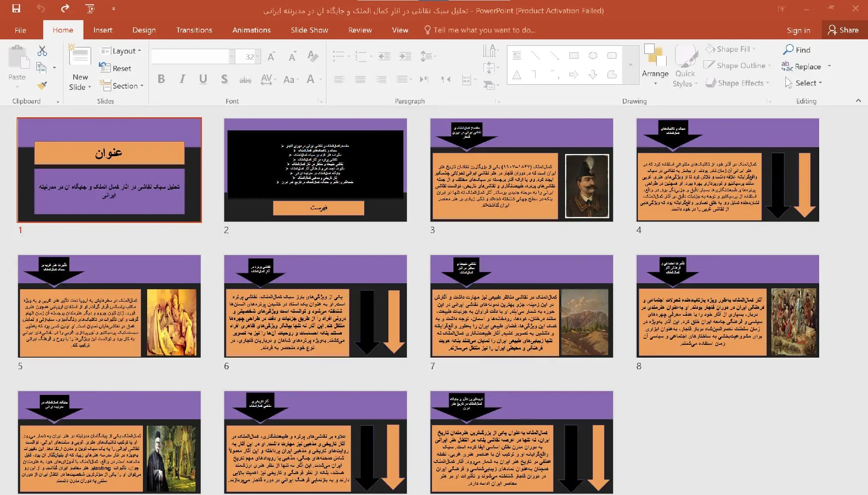Image resolution: width=868 pixels, height=495 pixels.
Task: Select the Format Painter brush icon
Action: tap(41, 86)
